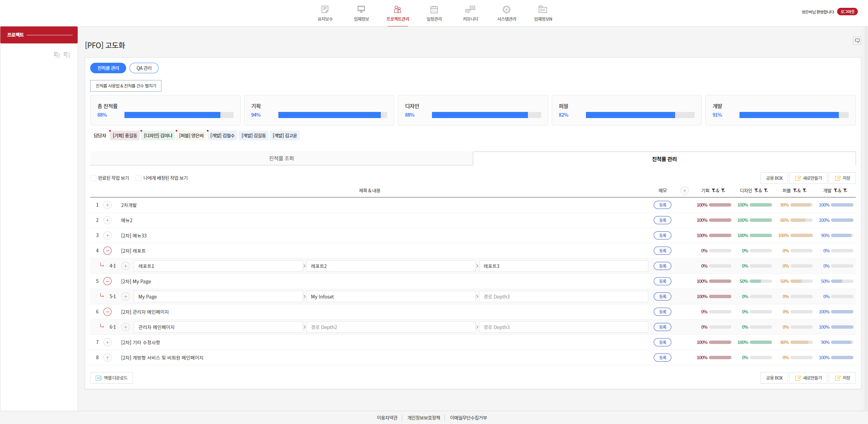Collapse row 4 [2차] 레포트
868x424 pixels.
(107, 251)
